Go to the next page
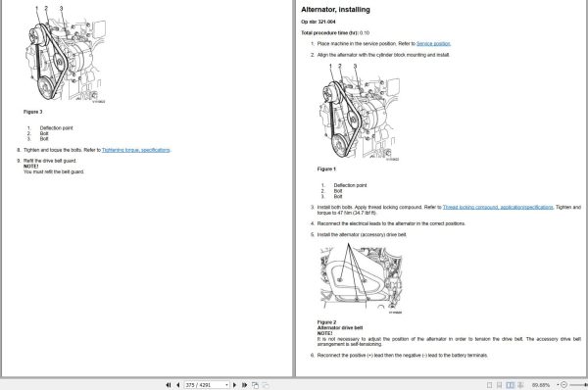Viewport: 588px width, 390px height. (235, 385)
